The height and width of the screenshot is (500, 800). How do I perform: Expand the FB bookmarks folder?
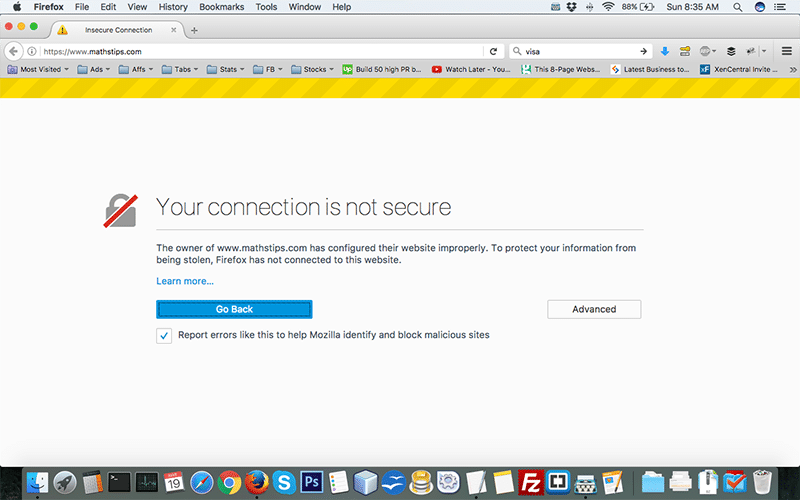tap(267, 69)
